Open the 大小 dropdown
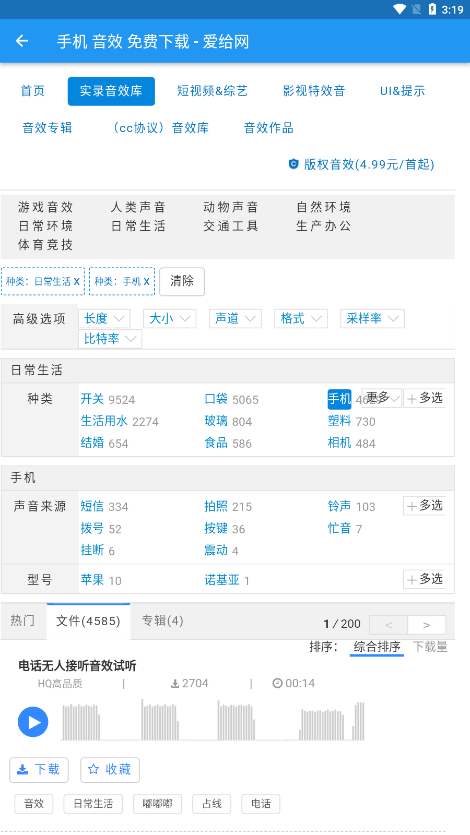The height and width of the screenshot is (835, 470). coord(170,318)
